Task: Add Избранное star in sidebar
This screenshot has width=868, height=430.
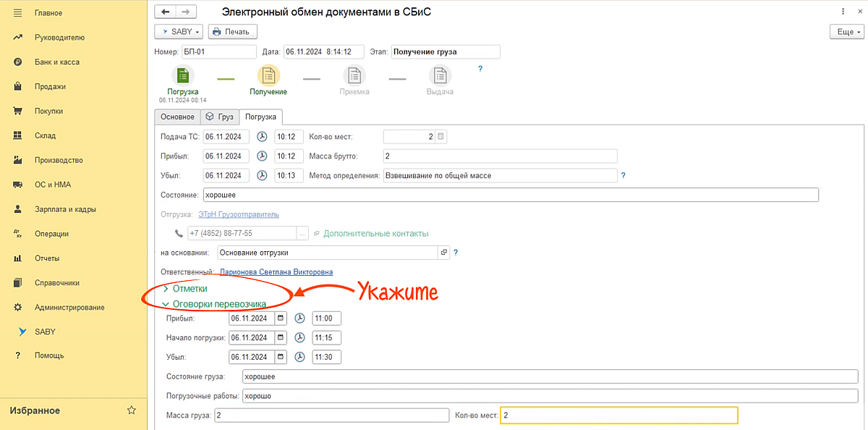Action: [x=132, y=410]
